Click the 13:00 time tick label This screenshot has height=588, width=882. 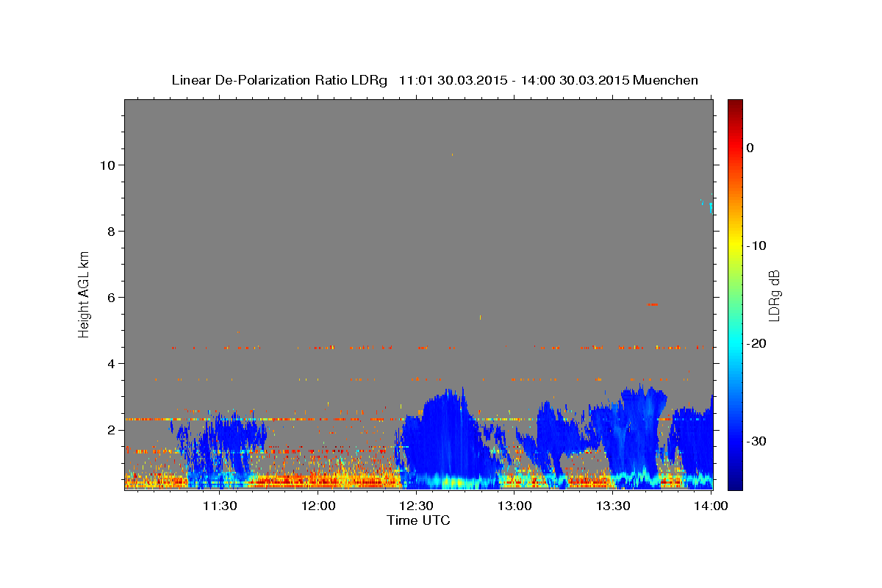(x=515, y=506)
